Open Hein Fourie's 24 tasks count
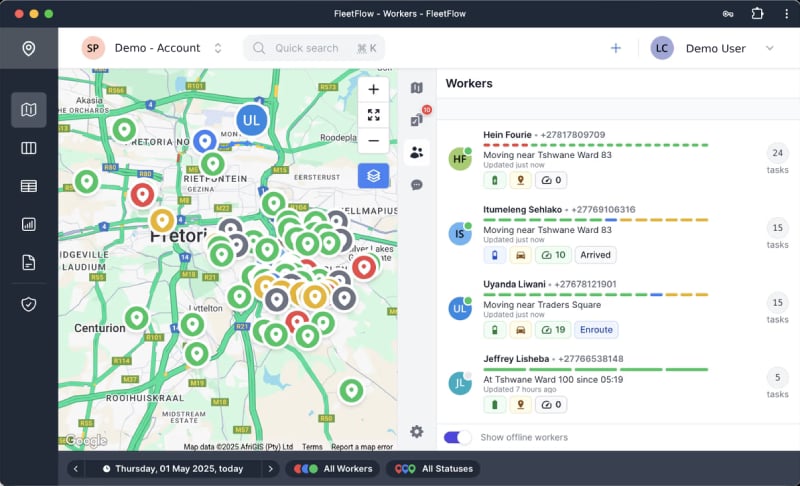800x486 pixels. [x=777, y=159]
